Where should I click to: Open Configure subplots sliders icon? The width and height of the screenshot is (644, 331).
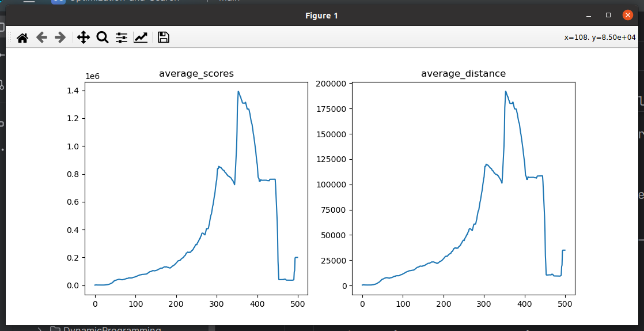pyautogui.click(x=121, y=38)
